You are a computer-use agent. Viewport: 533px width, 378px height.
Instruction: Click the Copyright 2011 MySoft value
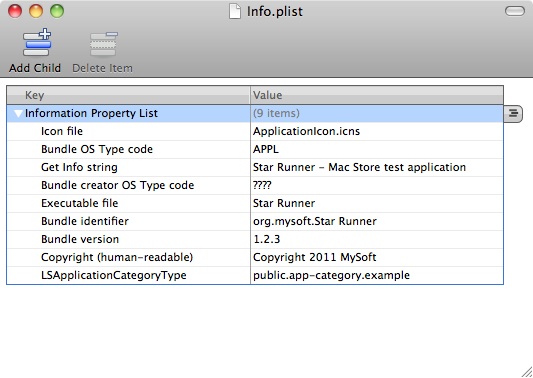pos(314,257)
